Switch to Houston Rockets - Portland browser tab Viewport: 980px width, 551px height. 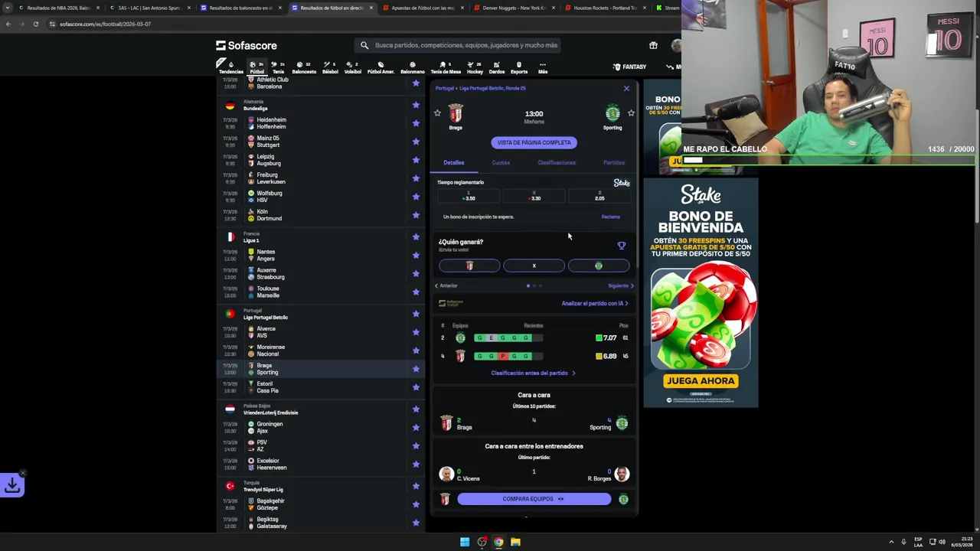(605, 8)
